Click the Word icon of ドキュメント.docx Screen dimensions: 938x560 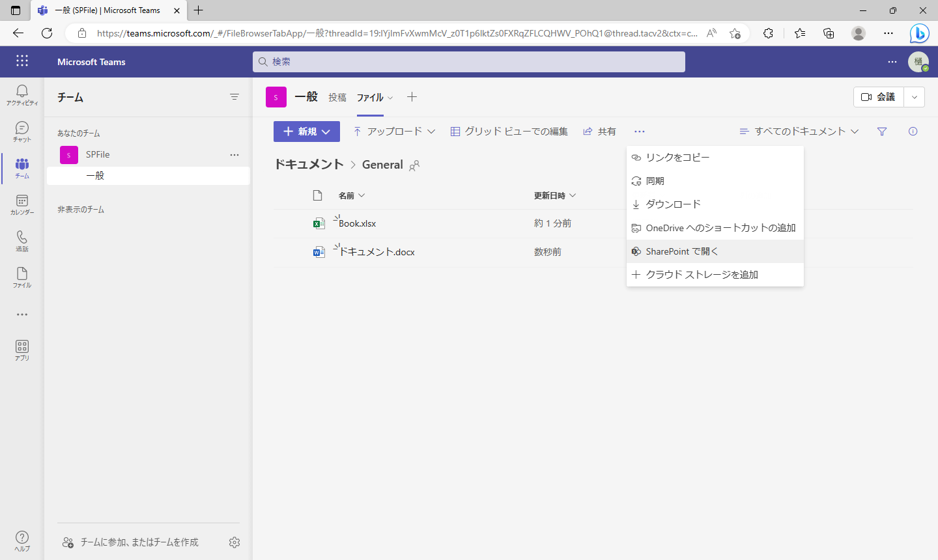pos(319,252)
